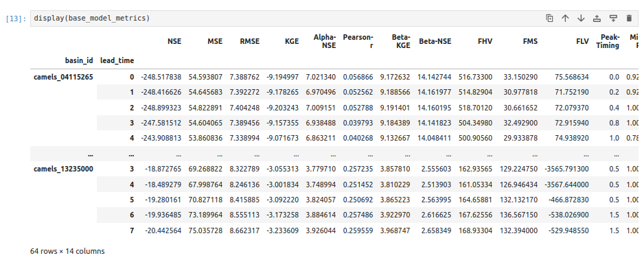Click the Pearson-r column header
Image resolution: width=644 pixels, height=273 pixels.
pyautogui.click(x=358, y=41)
